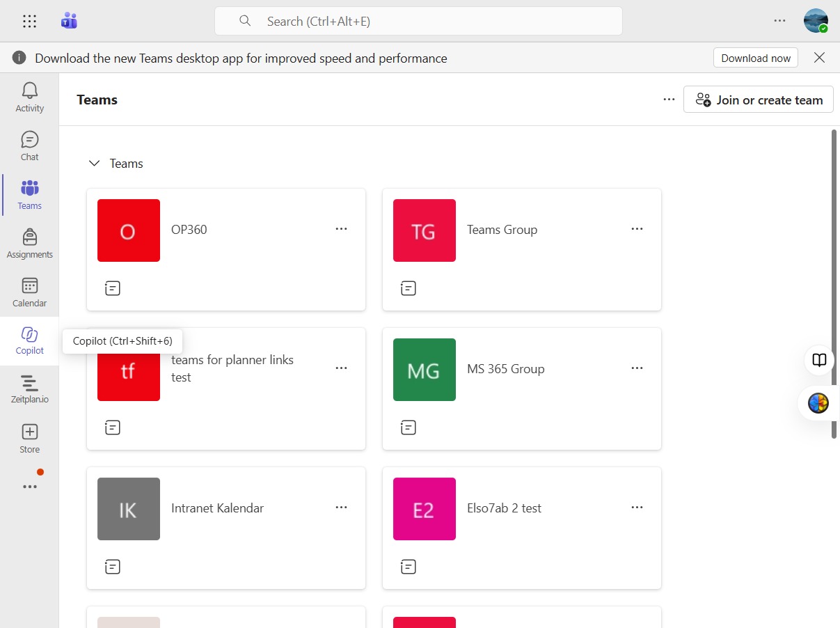Open the channel list icon on the OP360 card

tap(112, 288)
